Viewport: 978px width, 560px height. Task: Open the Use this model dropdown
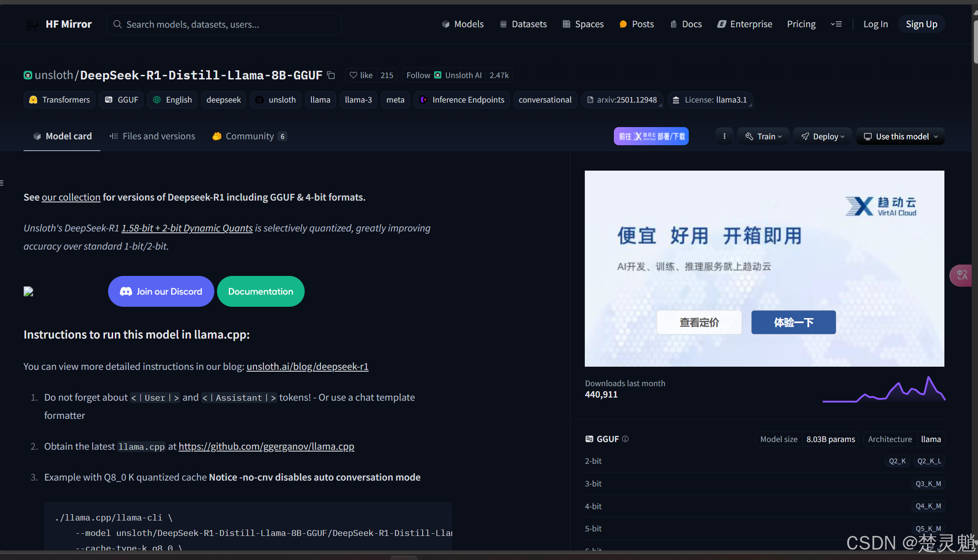click(900, 136)
